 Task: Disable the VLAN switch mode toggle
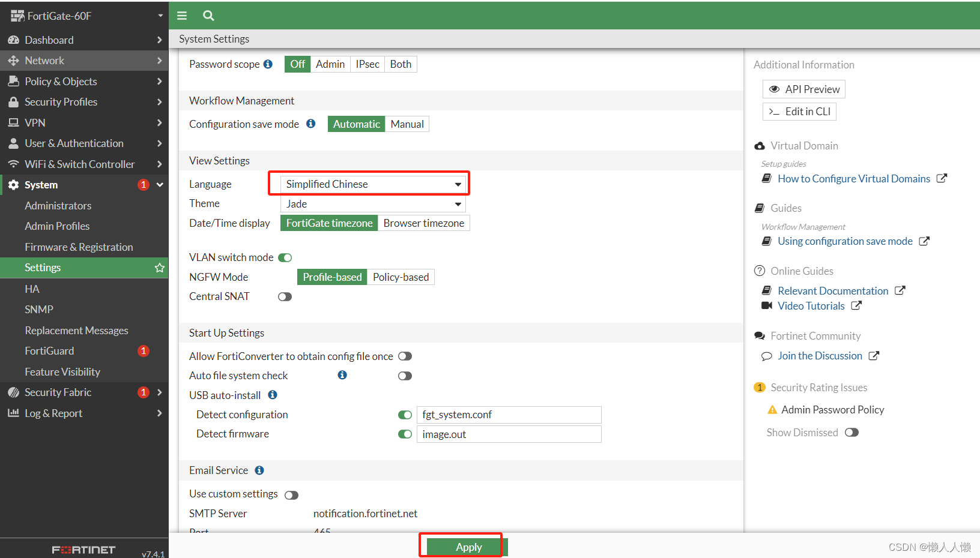(285, 257)
